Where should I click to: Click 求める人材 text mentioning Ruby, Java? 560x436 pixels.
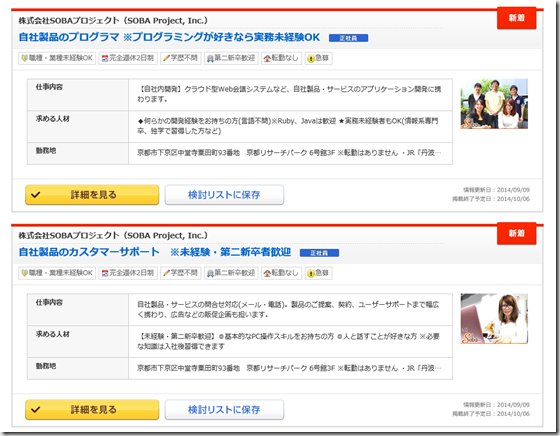(x=288, y=126)
